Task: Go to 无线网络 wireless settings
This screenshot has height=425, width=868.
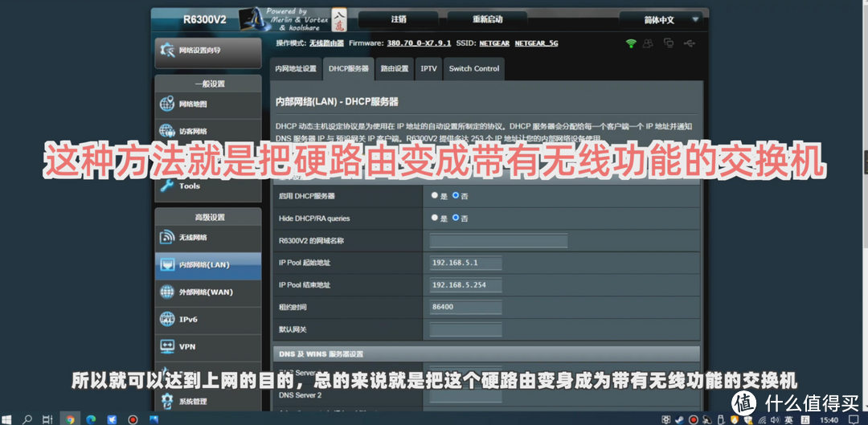Action: (x=208, y=237)
